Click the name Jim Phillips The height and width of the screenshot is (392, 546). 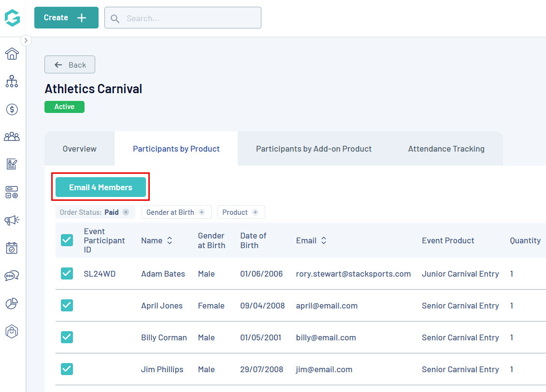click(162, 369)
